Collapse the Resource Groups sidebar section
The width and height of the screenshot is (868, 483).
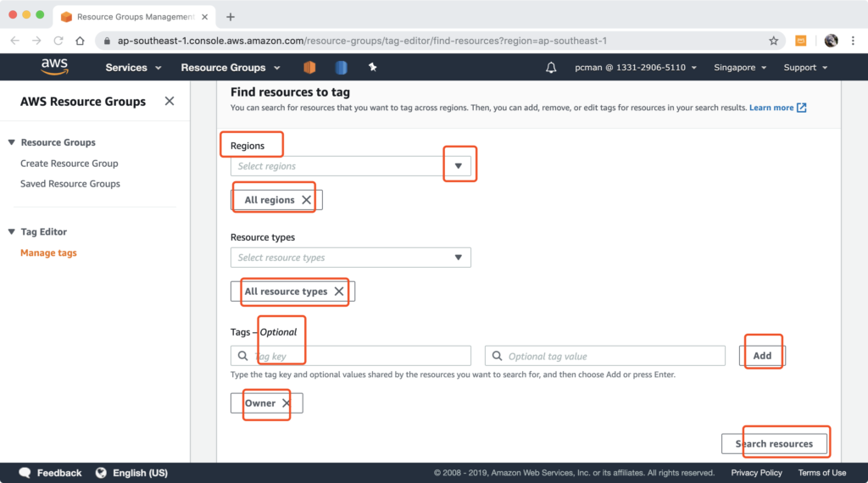[x=12, y=142]
